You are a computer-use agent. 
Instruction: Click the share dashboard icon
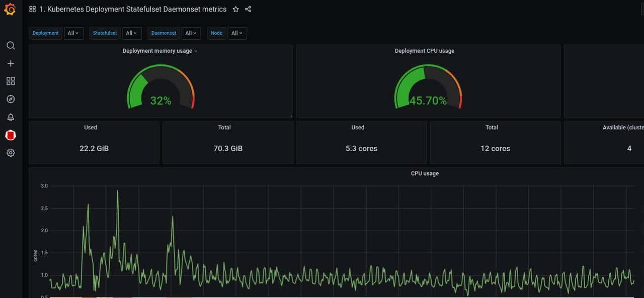(248, 9)
